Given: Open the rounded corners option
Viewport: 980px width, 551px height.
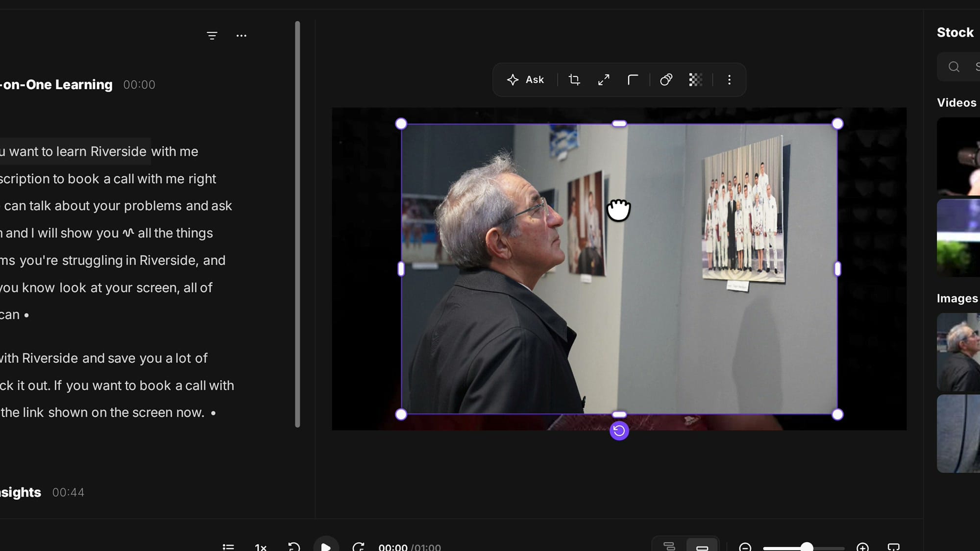Looking at the screenshot, I should 633,80.
